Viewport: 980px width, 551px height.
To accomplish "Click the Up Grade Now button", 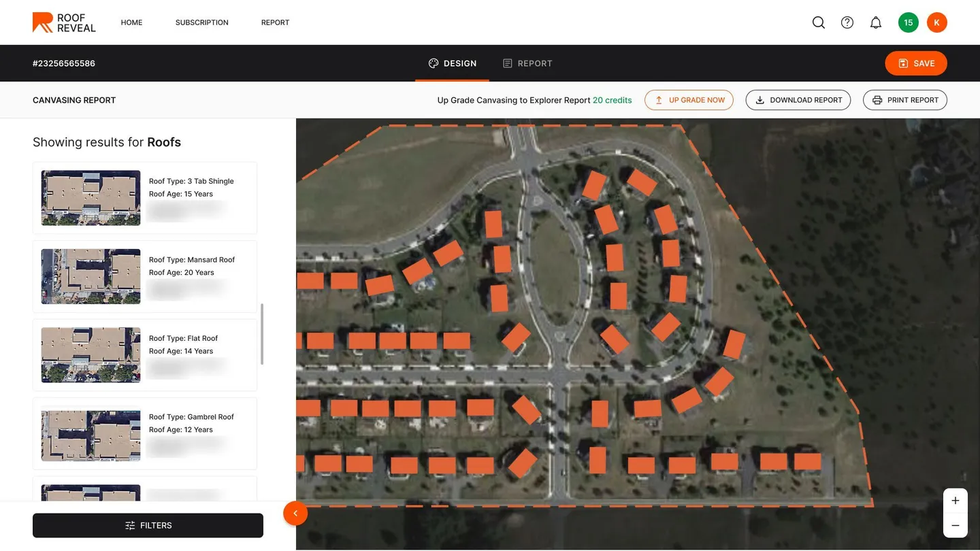I will tap(689, 100).
